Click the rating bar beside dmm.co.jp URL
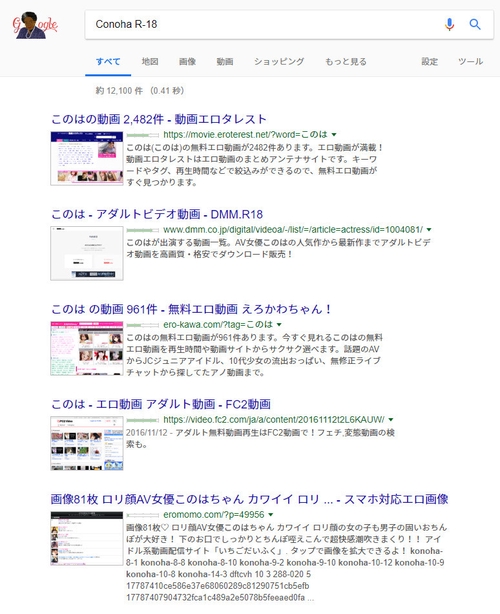 point(143,230)
